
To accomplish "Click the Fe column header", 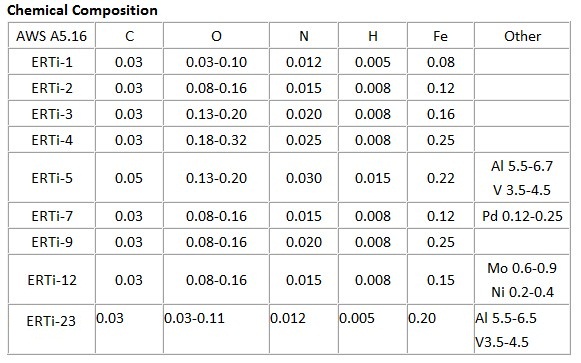I will 441,36.
